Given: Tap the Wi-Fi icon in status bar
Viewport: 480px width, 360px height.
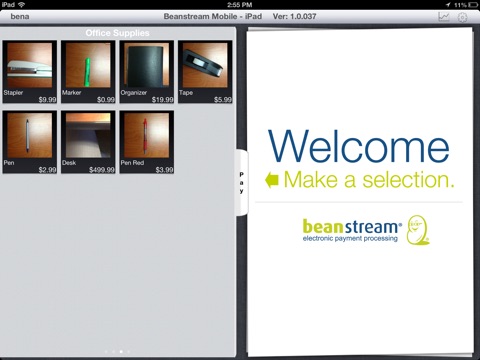Looking at the screenshot, I should 22,4.
